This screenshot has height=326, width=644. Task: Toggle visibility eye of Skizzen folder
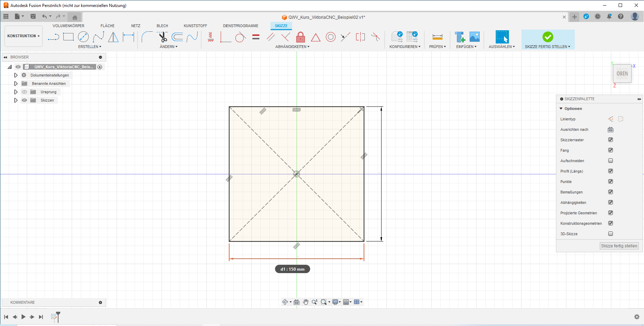(24, 100)
